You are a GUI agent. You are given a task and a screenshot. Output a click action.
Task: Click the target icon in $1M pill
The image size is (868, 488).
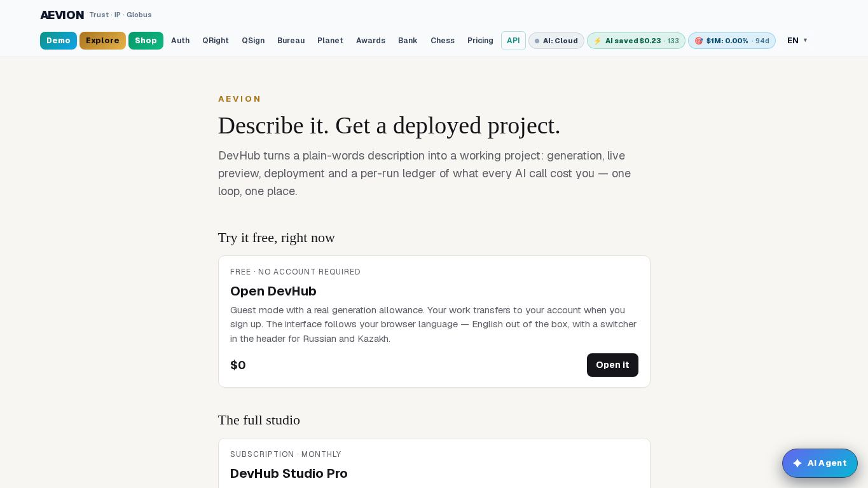coord(699,41)
